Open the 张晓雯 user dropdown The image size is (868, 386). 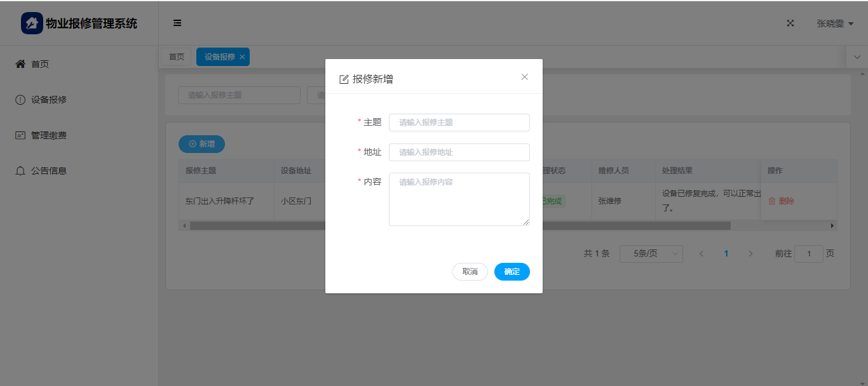tap(834, 23)
